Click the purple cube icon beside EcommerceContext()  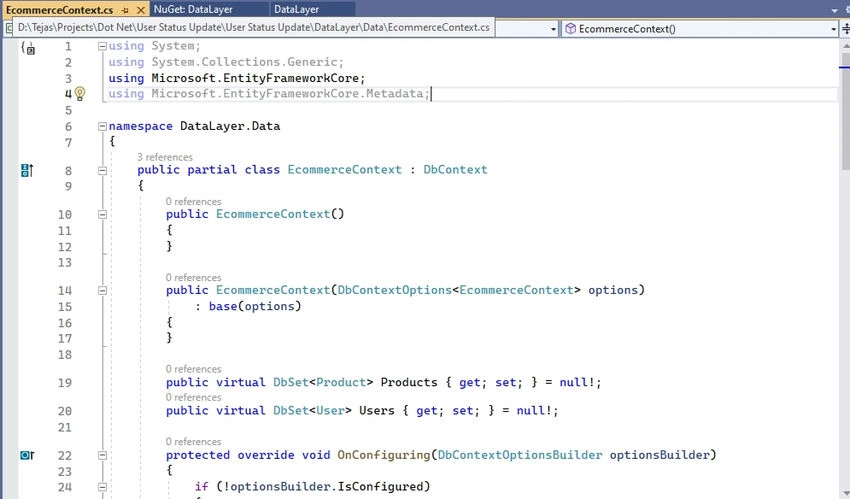point(570,29)
